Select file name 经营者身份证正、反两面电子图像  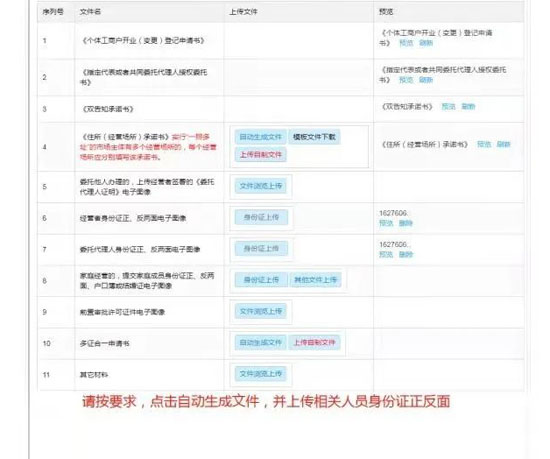pos(133,218)
